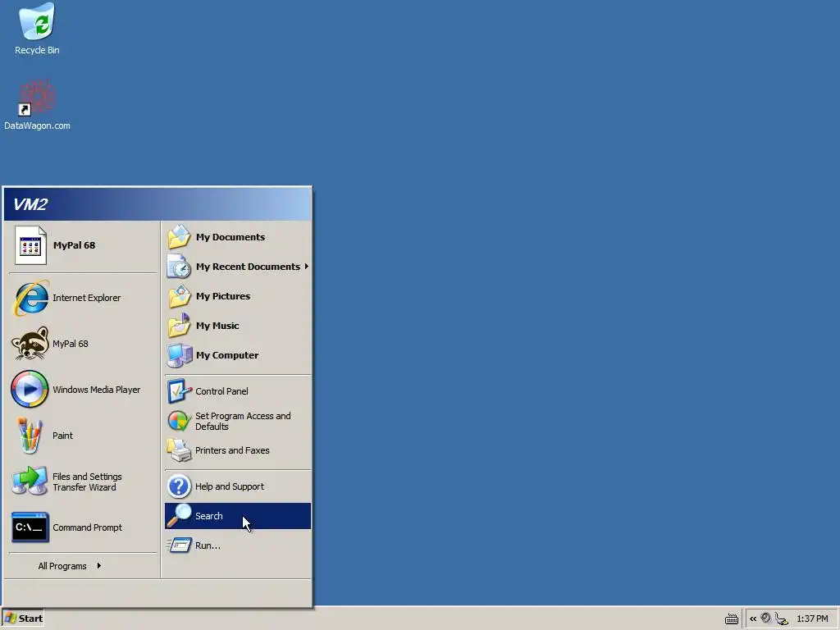Click the on-screen keyboard taskbar icon

[731, 619]
